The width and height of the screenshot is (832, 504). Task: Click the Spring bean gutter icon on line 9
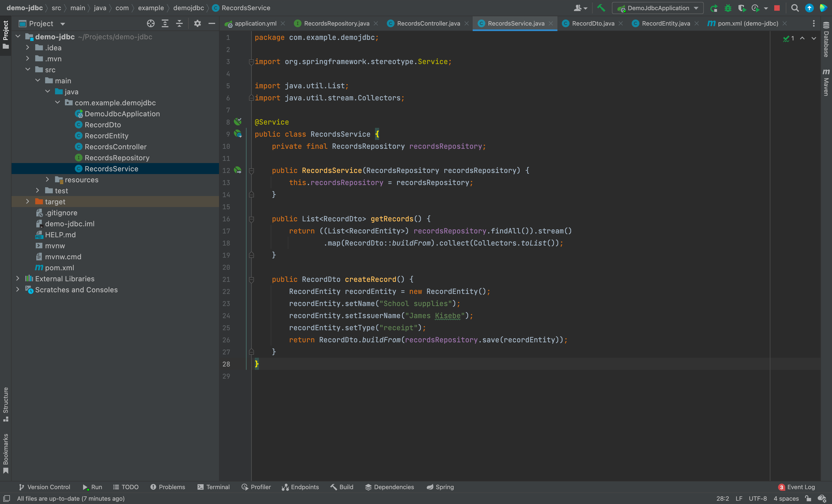point(238,134)
